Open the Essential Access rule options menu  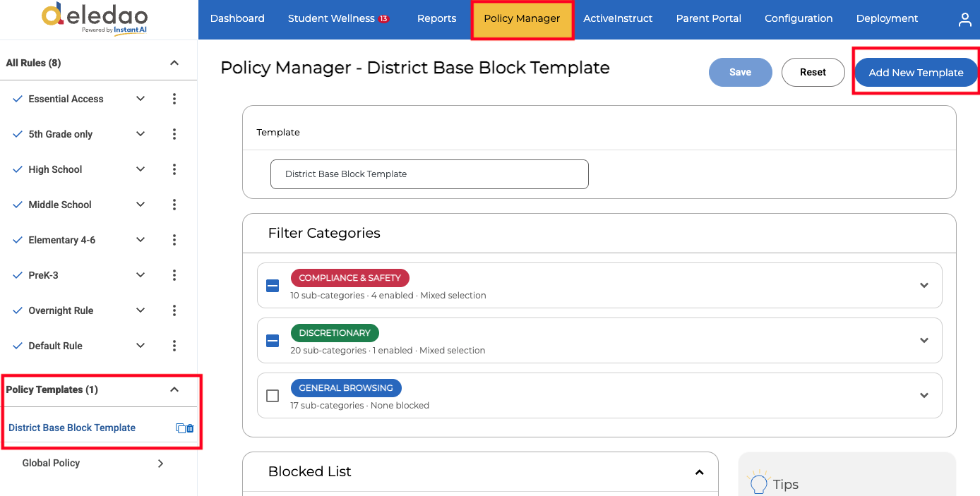click(x=174, y=99)
